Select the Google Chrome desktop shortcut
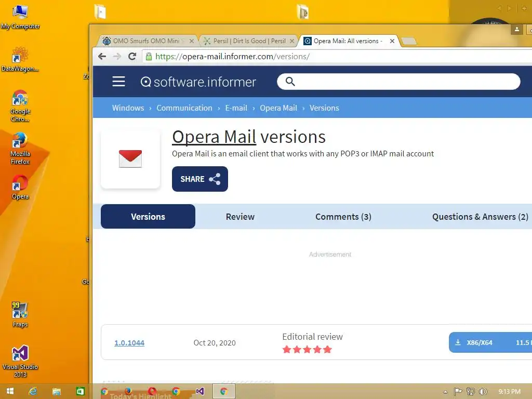The width and height of the screenshot is (532, 399). click(x=20, y=105)
